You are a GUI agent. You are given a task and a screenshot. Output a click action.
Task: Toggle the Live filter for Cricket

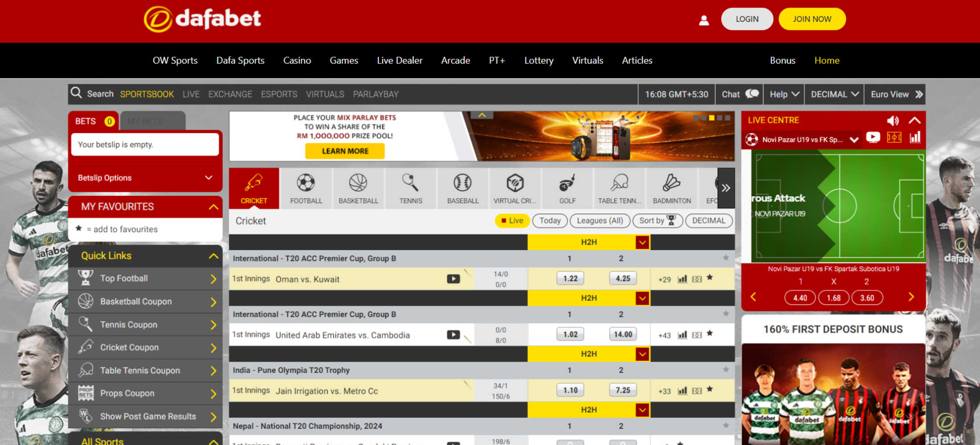click(x=512, y=221)
